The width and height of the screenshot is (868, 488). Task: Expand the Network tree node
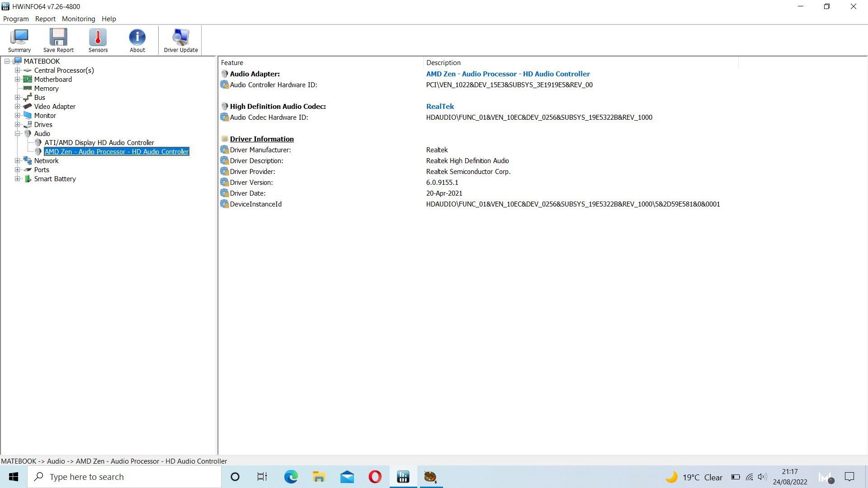pos(17,160)
